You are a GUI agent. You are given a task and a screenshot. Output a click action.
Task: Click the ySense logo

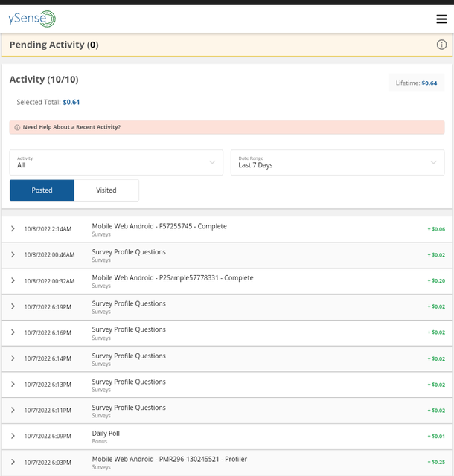(x=32, y=19)
